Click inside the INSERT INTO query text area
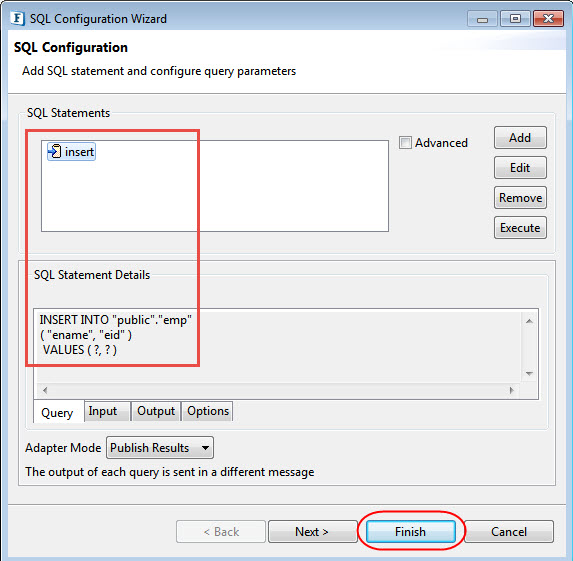This screenshot has width=573, height=561. [278, 346]
